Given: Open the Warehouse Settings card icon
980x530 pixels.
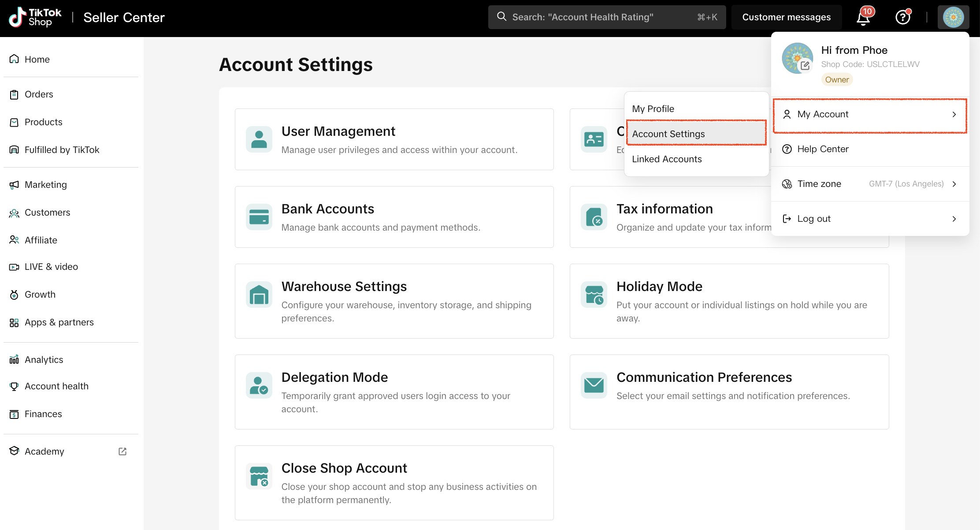Looking at the screenshot, I should [259, 295].
